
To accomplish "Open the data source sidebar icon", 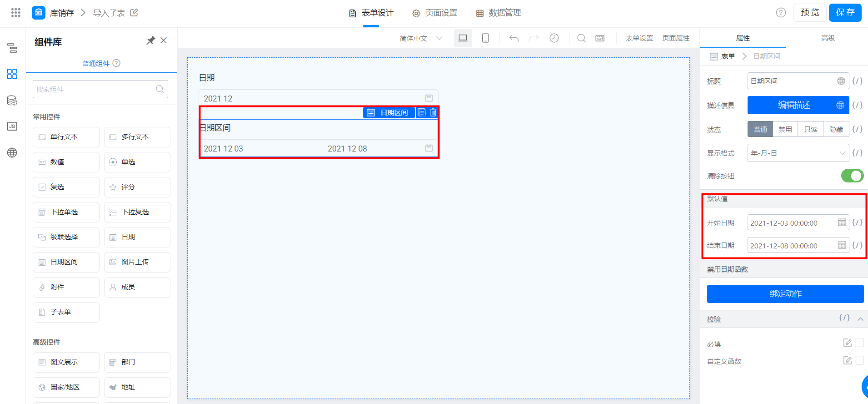I will click(x=12, y=100).
